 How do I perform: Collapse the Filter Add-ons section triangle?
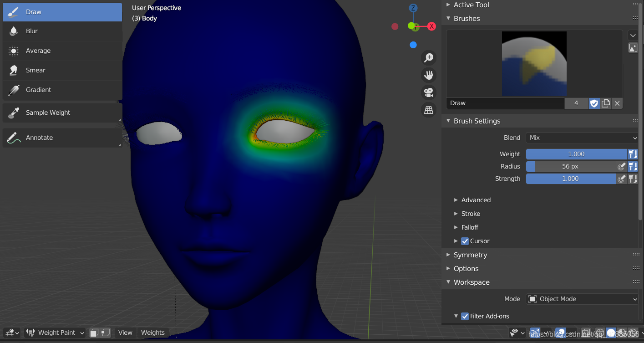coord(456,316)
